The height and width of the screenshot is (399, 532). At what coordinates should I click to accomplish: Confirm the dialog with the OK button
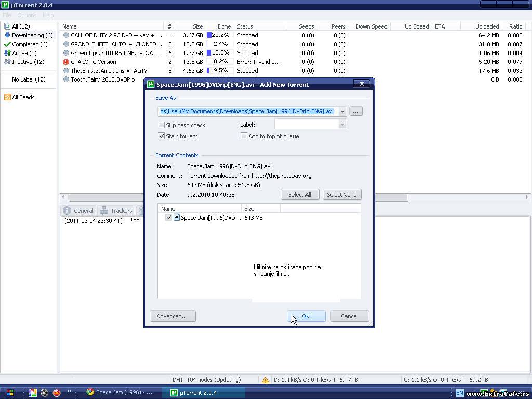pos(305,316)
